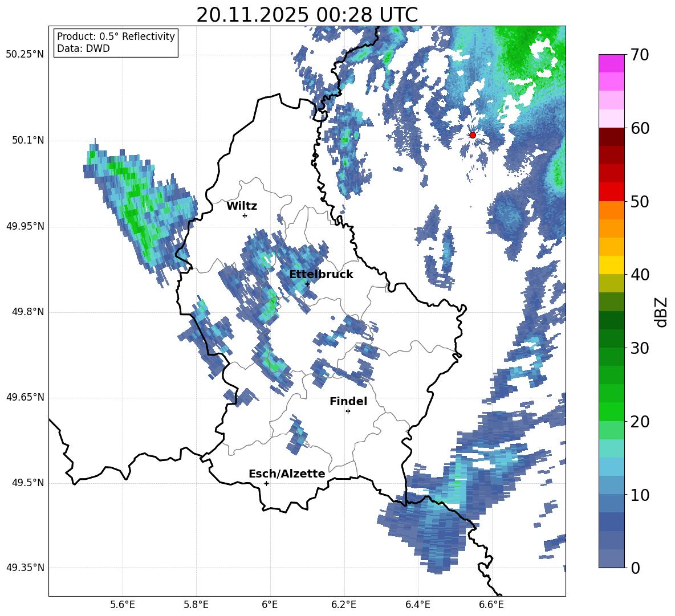
Task: Click the Esch/Alzette city label
Action: tap(287, 474)
